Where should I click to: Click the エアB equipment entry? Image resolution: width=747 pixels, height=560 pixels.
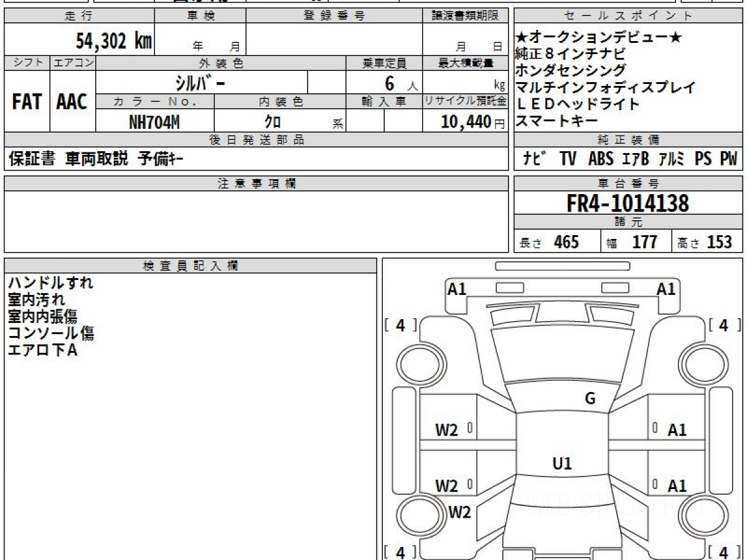tap(635, 159)
